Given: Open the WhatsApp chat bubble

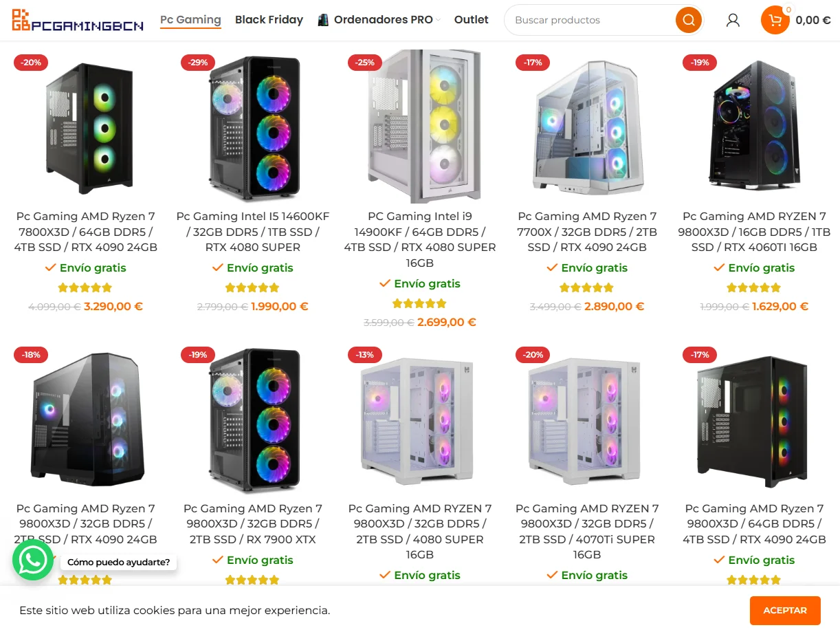Looking at the screenshot, I should pyautogui.click(x=33, y=560).
